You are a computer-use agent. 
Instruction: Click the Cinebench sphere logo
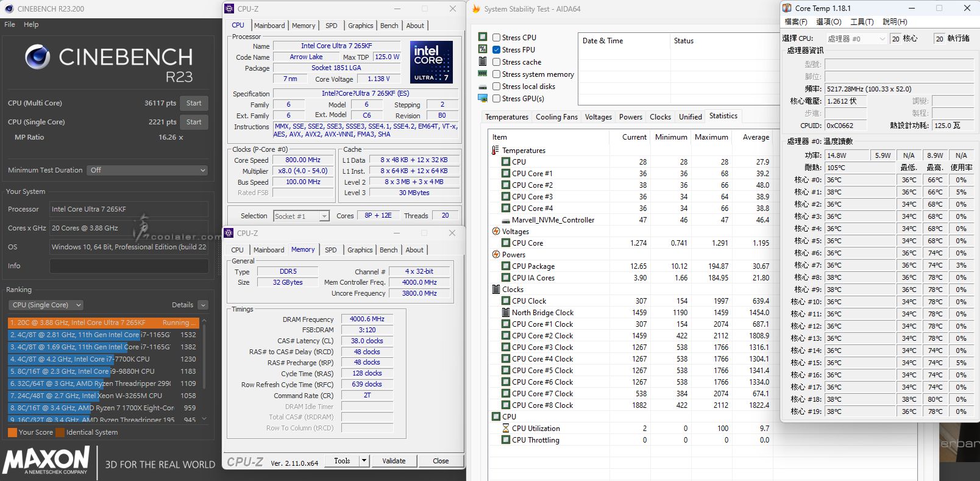pyautogui.click(x=38, y=57)
